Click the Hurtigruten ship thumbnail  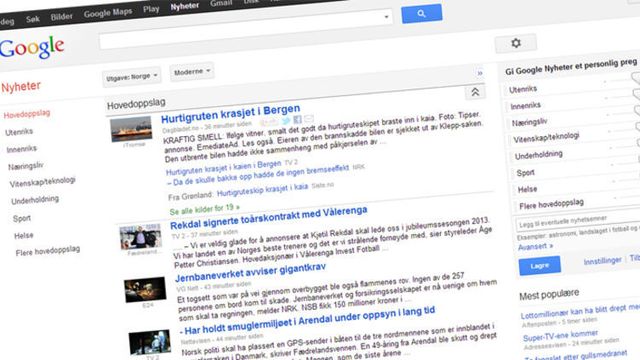(131, 129)
